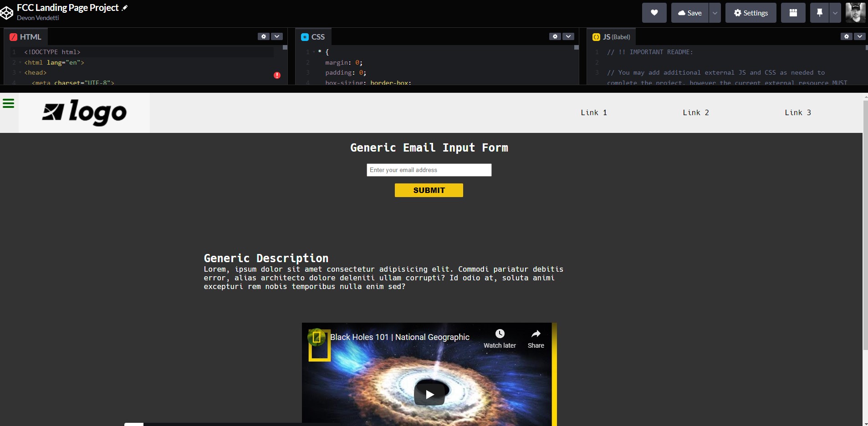Expand the HTML panel dropdown chevron
The image size is (868, 426).
point(277,36)
